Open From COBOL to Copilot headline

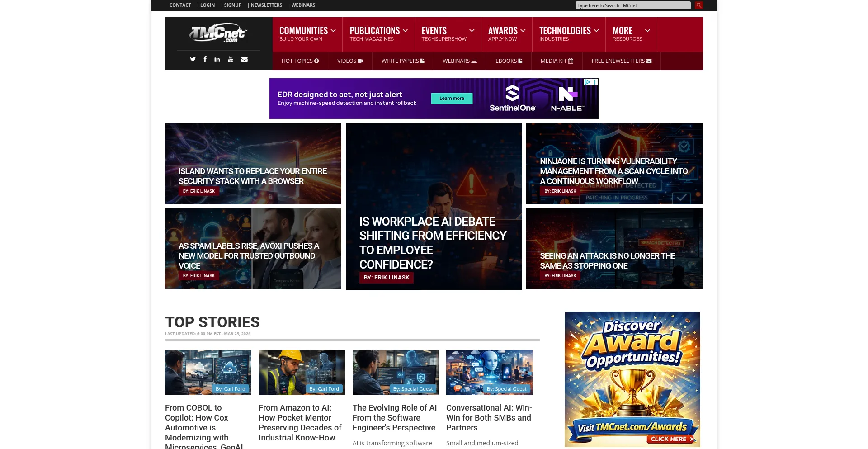point(204,427)
